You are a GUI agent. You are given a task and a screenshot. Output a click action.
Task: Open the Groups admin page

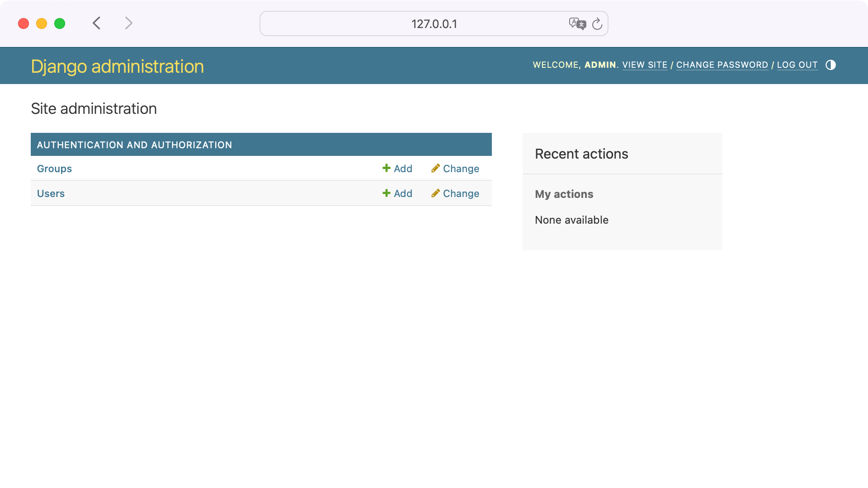pos(54,169)
